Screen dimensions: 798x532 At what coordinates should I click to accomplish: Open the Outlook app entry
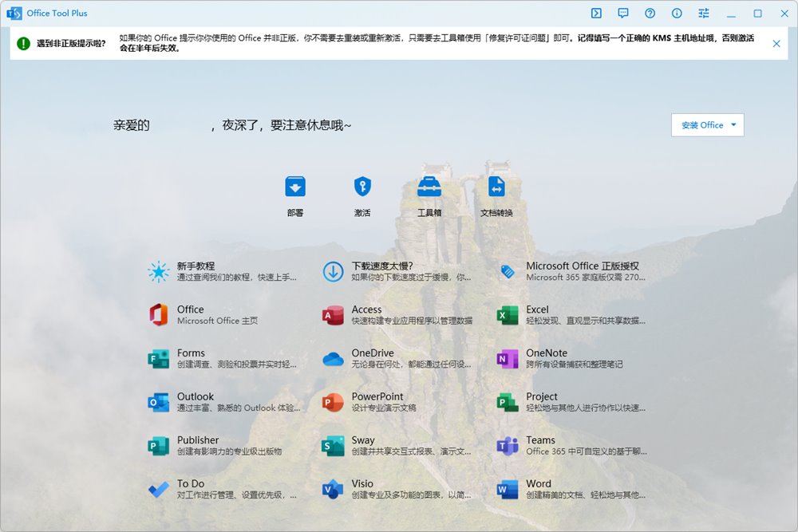(196, 397)
